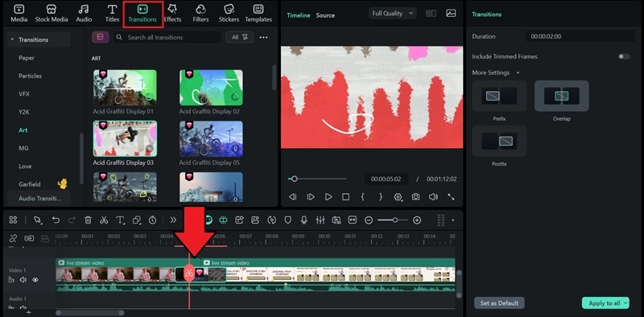Open the three-dot more options menu

pyautogui.click(x=264, y=37)
